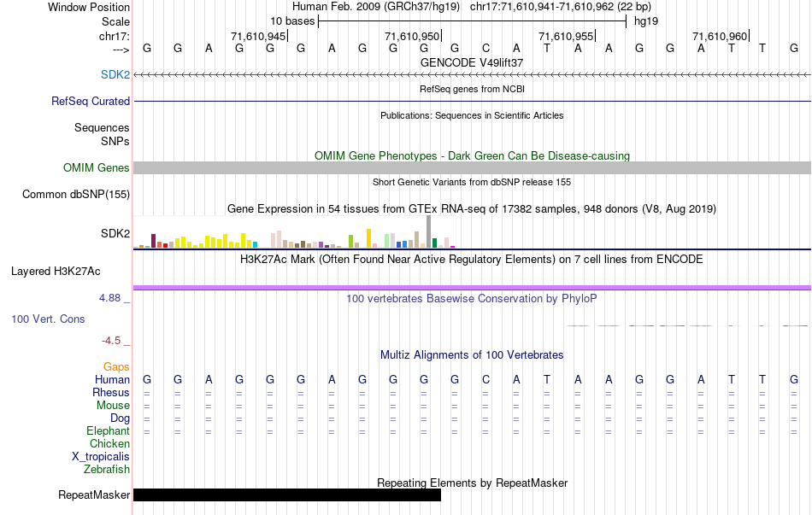Click the Zebrafish species label
812x515 pixels.
coord(107,470)
